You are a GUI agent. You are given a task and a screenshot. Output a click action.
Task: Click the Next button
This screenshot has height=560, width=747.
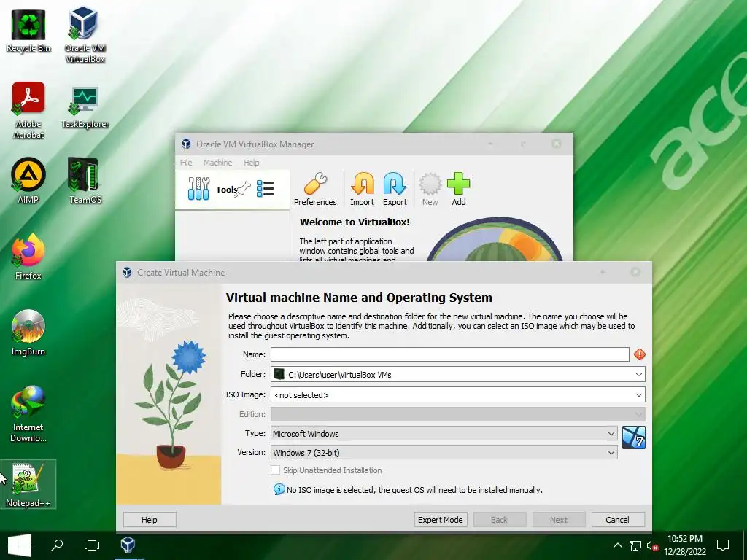558,519
